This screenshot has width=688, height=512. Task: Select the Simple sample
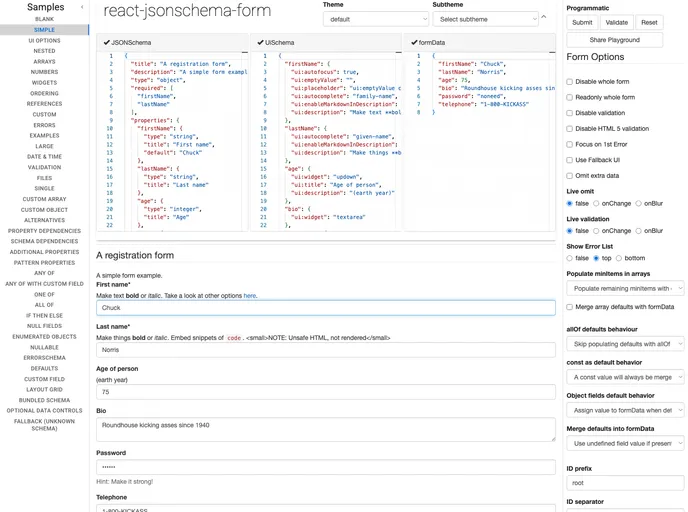pyautogui.click(x=44, y=30)
